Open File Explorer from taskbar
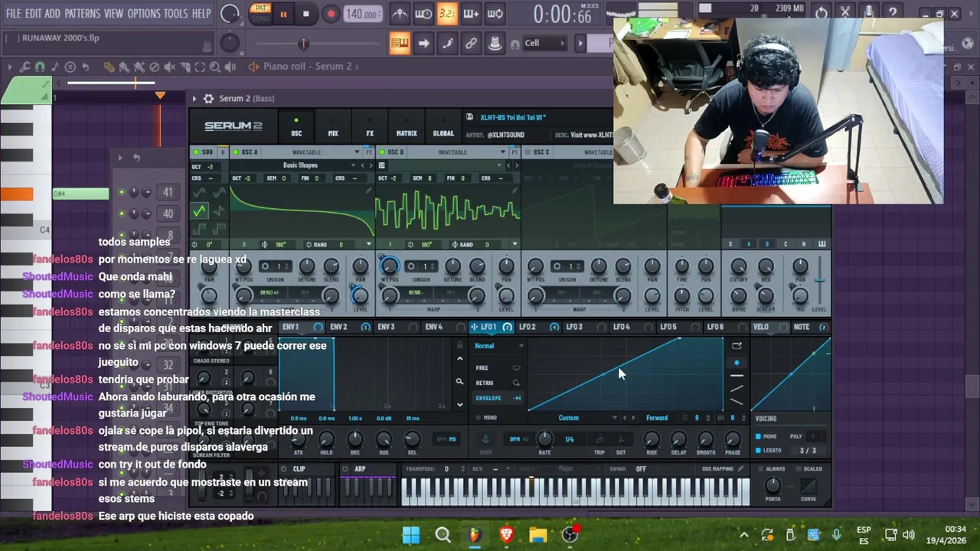The image size is (980, 551). pos(537,534)
